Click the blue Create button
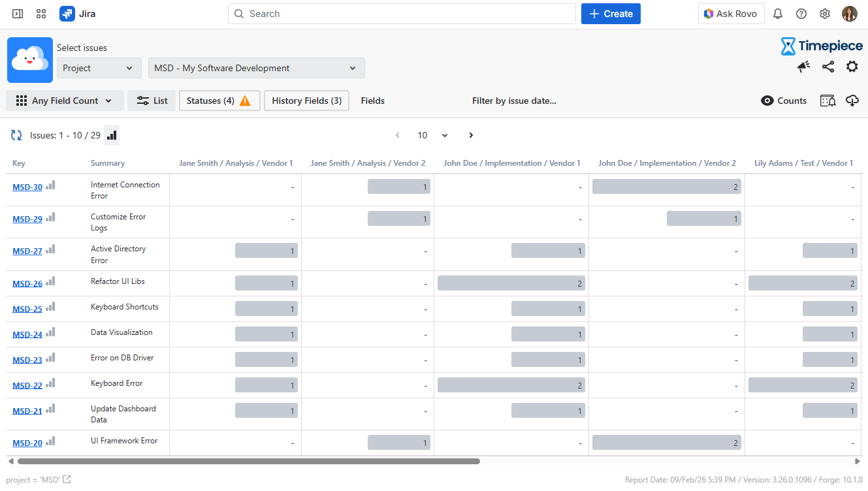This screenshot has height=491, width=868. point(611,14)
